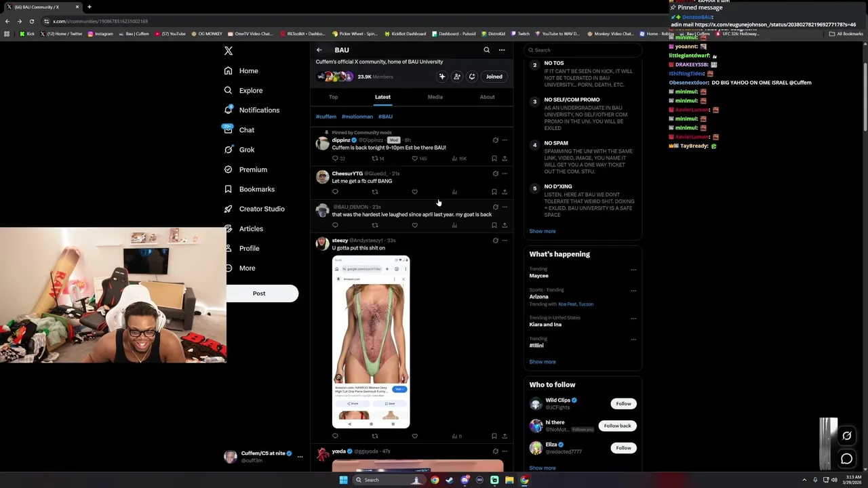Show more community rules
This screenshot has height=488, width=868.
542,231
